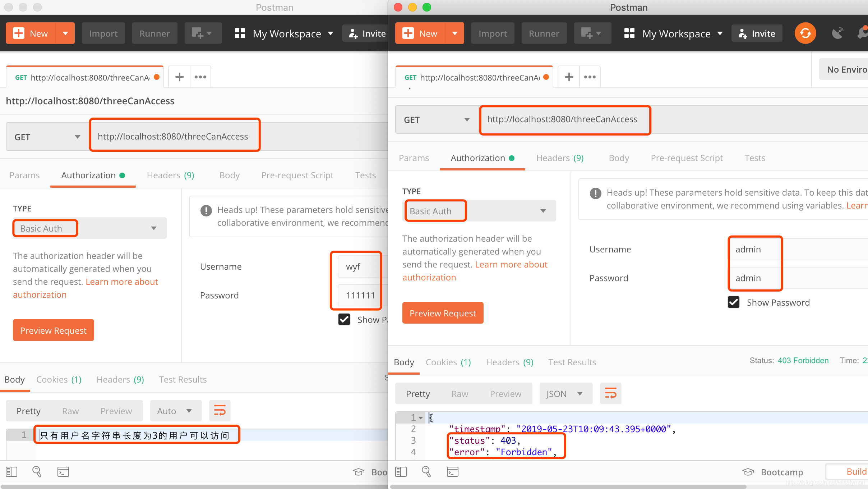Click Import in right Postman window
Image resolution: width=868 pixels, height=489 pixels.
coord(493,33)
